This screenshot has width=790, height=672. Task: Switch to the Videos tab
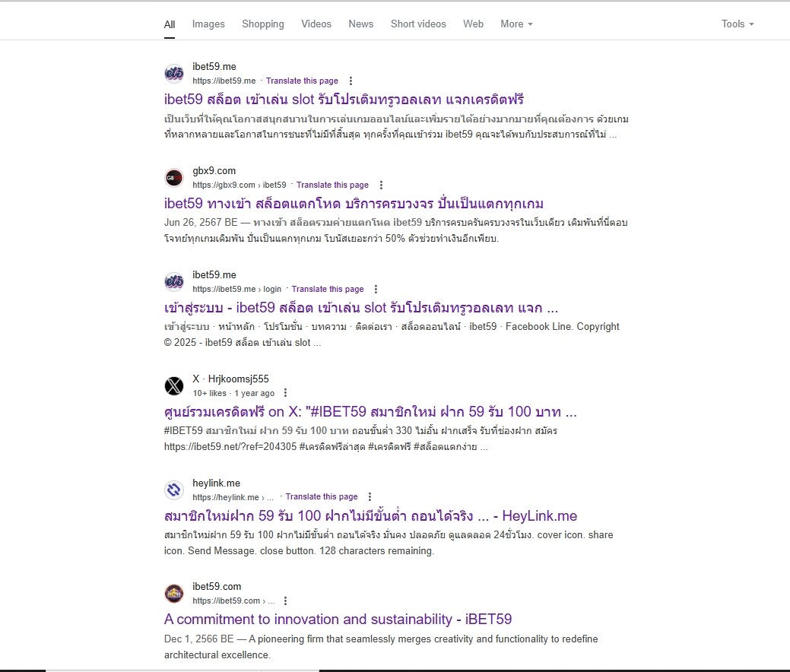(x=316, y=24)
